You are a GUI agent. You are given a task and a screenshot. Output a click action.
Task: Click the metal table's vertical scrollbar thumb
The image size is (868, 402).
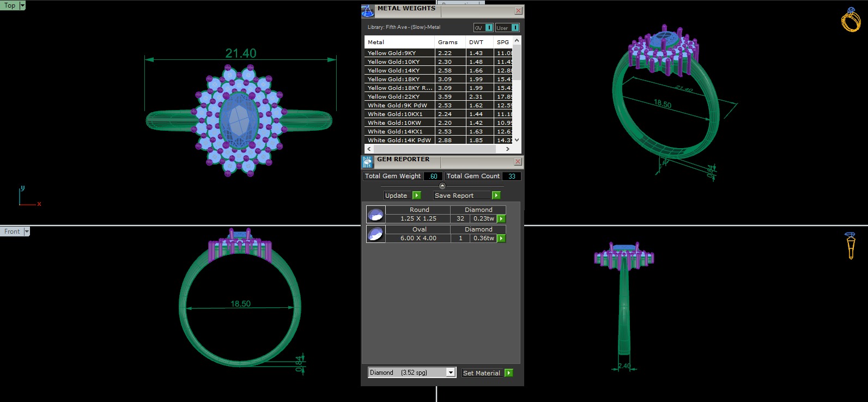[x=517, y=63]
